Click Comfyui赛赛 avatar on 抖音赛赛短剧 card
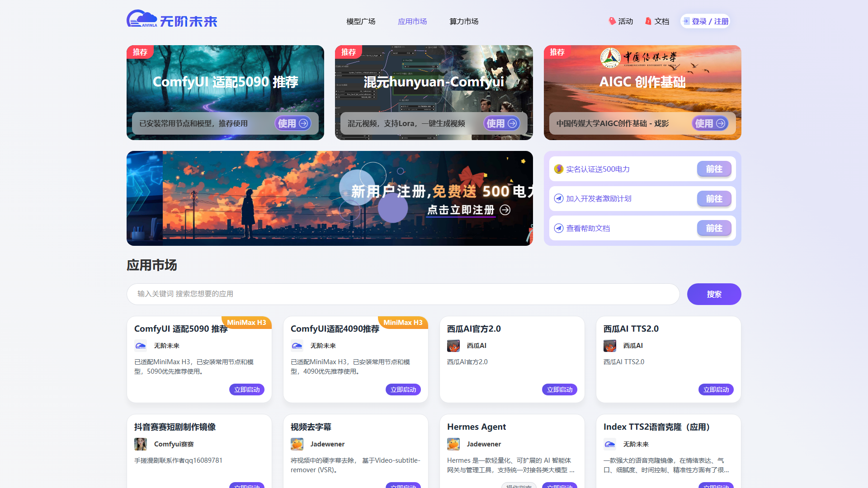 click(141, 444)
